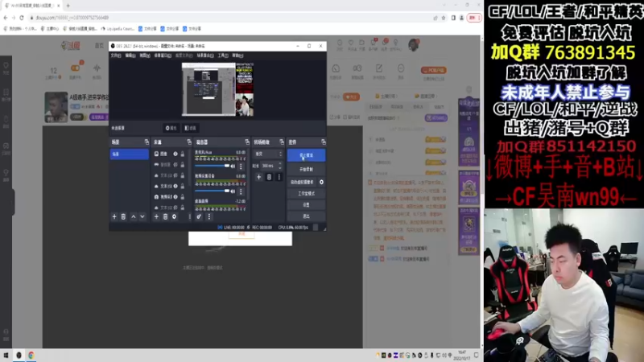Toggle visibility eye of game capture source
The height and width of the screenshot is (362, 644).
175,165
